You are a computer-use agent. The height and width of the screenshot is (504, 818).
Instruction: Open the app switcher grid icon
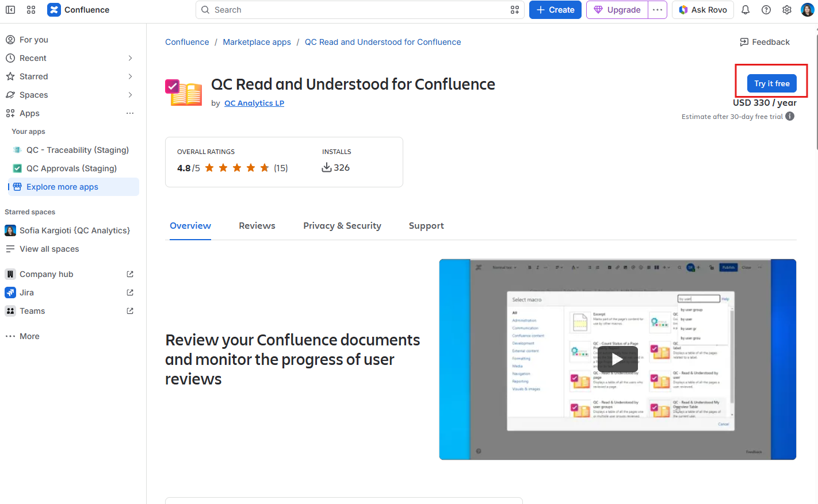[31, 10]
